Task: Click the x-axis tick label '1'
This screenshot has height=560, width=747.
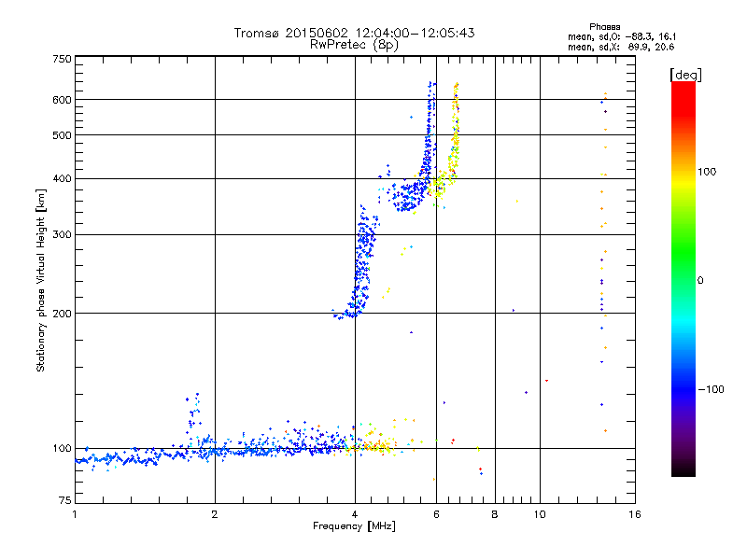Action: pos(75,514)
